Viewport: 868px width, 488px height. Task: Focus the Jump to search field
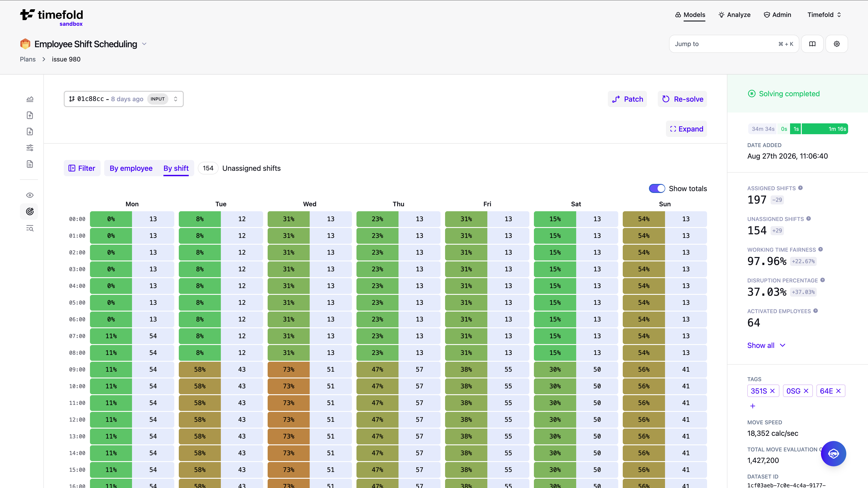point(734,44)
